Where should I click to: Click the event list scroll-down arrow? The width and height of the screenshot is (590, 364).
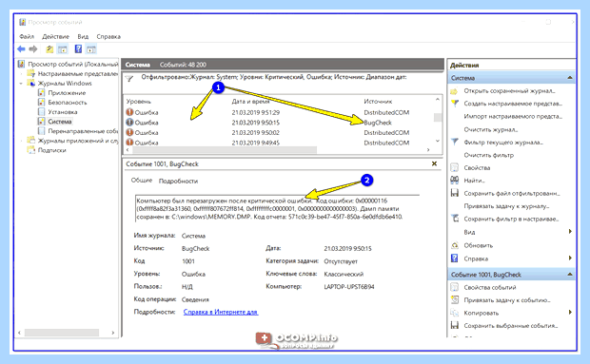tap(437, 141)
